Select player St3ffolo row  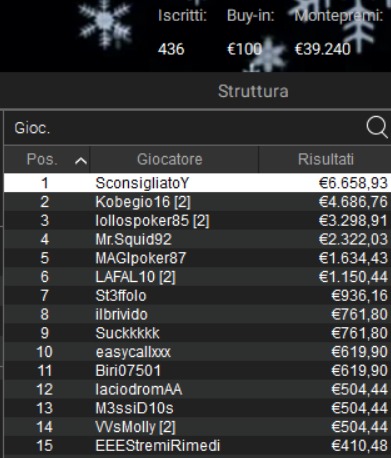tap(197, 295)
